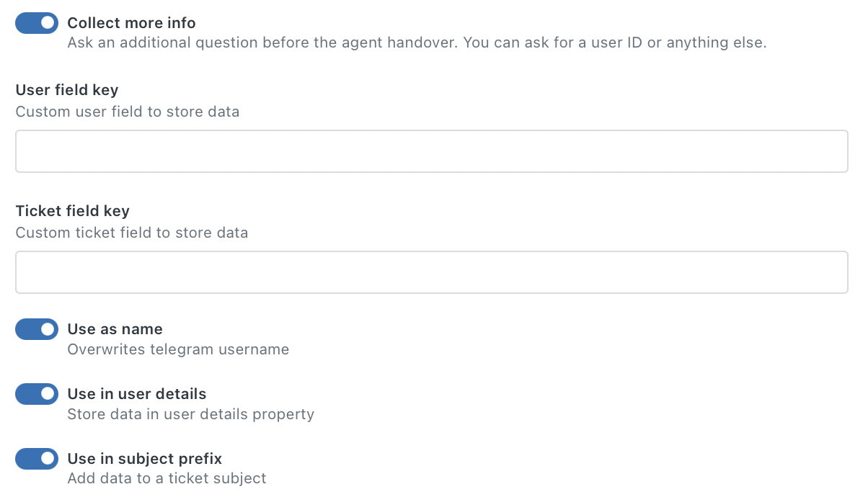Viewport: 868px width, 497px height.
Task: Switch the Collect more info toggle off
Action: click(x=36, y=22)
